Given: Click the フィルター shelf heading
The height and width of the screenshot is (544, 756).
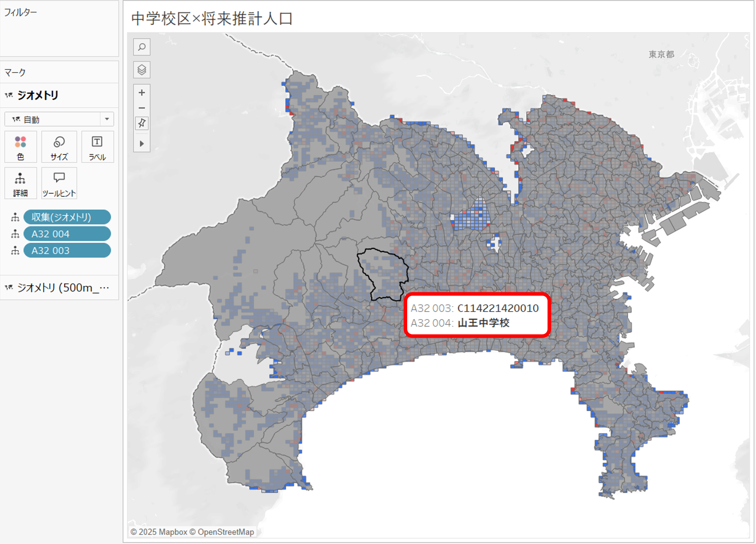Looking at the screenshot, I should [x=20, y=12].
